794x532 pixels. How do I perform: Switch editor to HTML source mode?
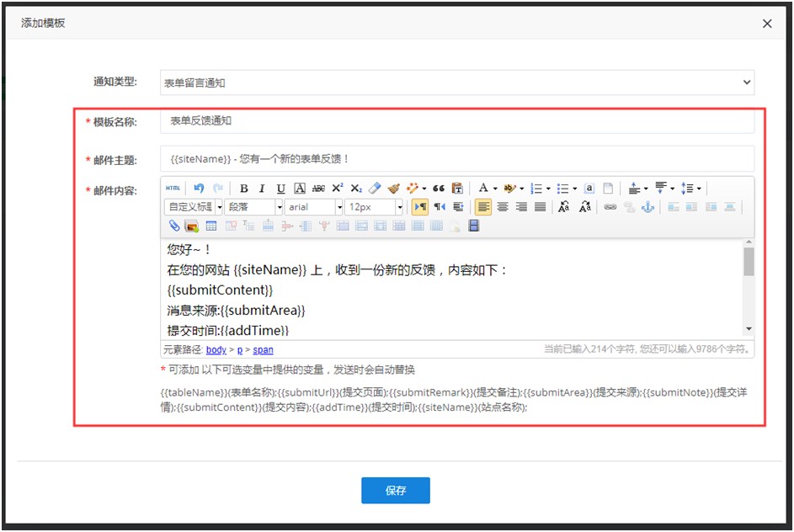tap(173, 189)
